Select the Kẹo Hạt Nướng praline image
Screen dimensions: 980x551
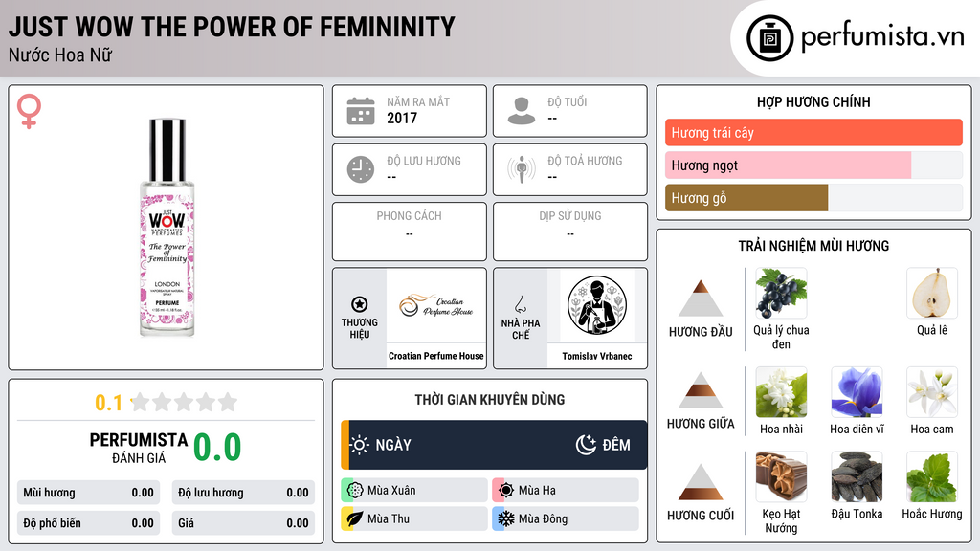pos(781,476)
